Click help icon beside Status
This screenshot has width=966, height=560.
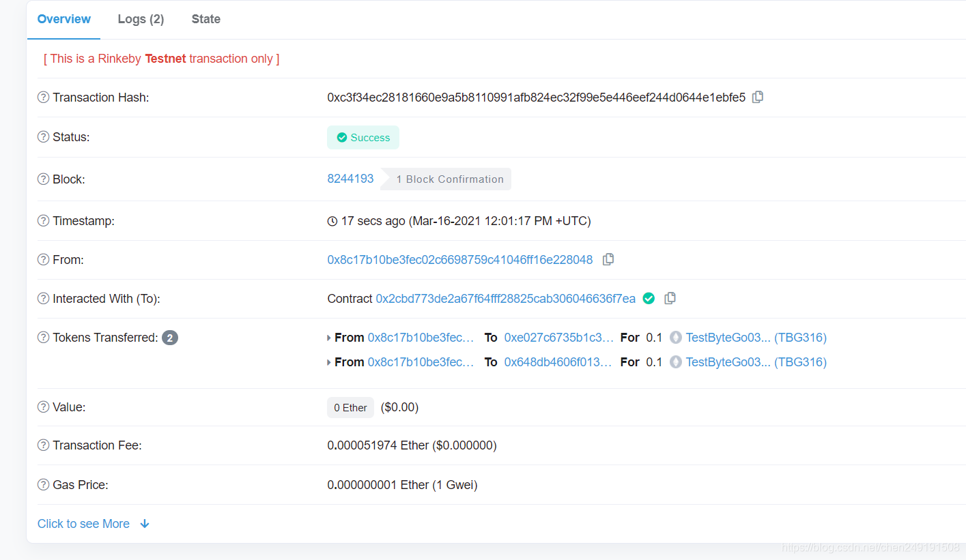tap(44, 137)
